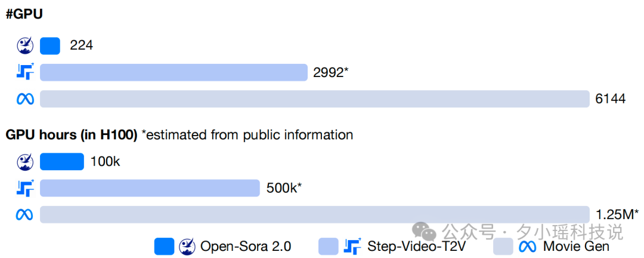Click the Meta logo beside the 6144 bar
Image resolution: width=644 pixels, height=258 pixels.
coord(25,99)
